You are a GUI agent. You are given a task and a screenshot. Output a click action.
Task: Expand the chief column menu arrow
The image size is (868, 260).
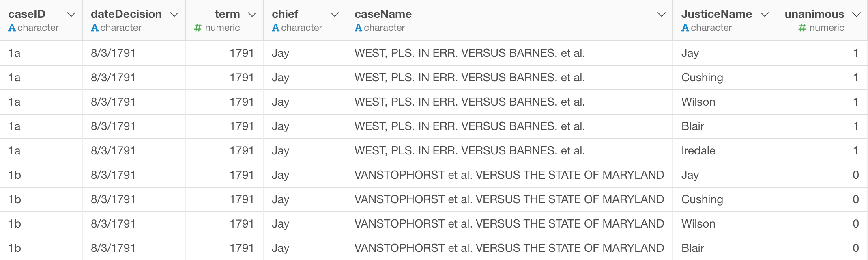335,15
